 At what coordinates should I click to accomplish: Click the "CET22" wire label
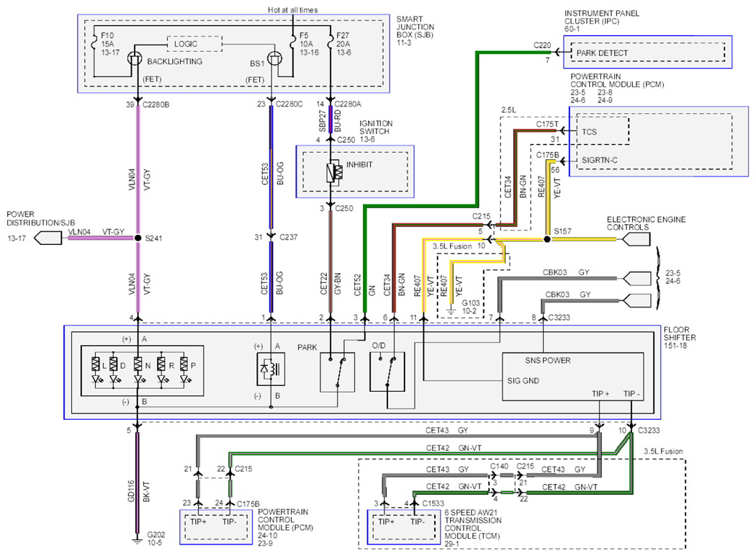[x=323, y=284]
